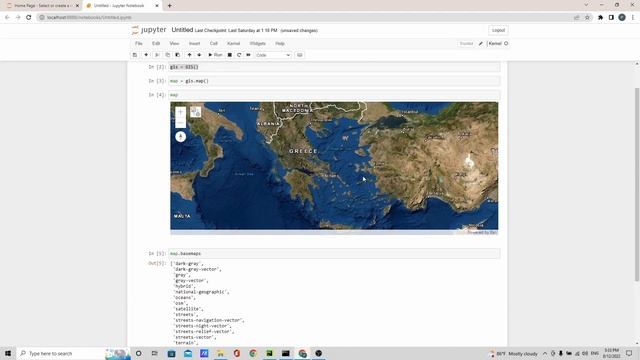Viewport: 640px width, 360px height.
Task: Insert a cell below with plus icon
Action: point(146,55)
